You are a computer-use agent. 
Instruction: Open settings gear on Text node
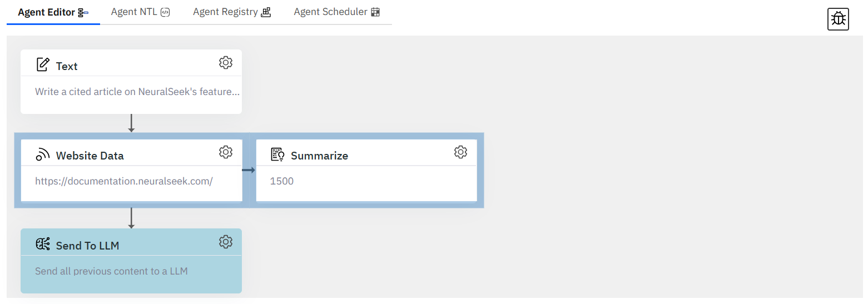tap(225, 62)
